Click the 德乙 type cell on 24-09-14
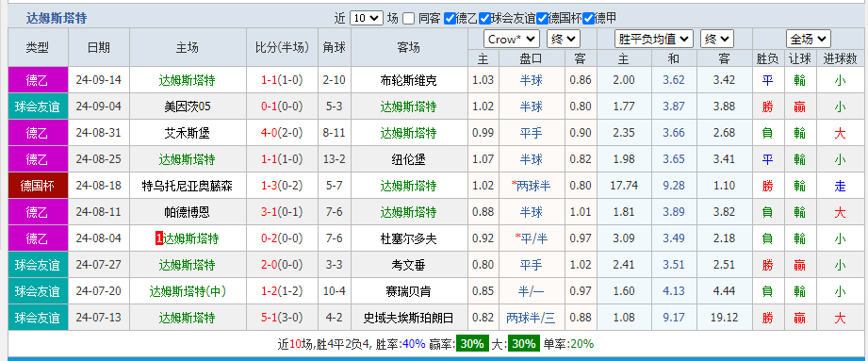The width and height of the screenshot is (868, 361). pos(38,80)
